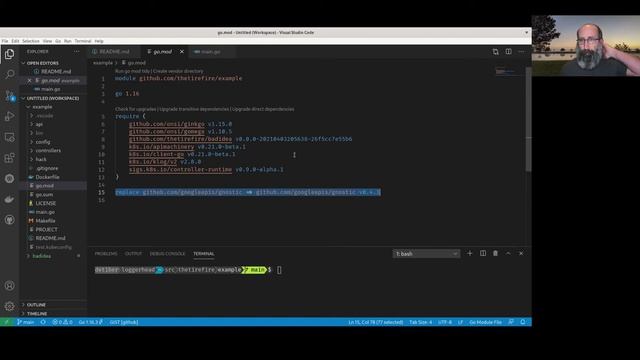The width and height of the screenshot is (640, 360).
Task: Expand the controllers folder
Action: (x=48, y=151)
